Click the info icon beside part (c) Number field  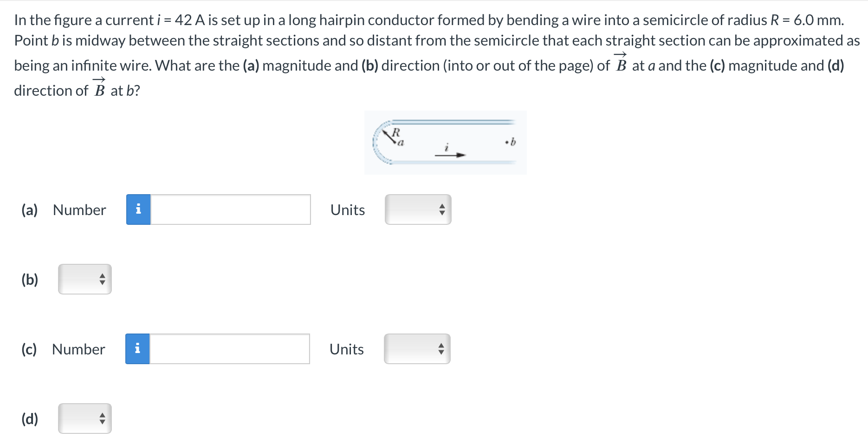138,349
